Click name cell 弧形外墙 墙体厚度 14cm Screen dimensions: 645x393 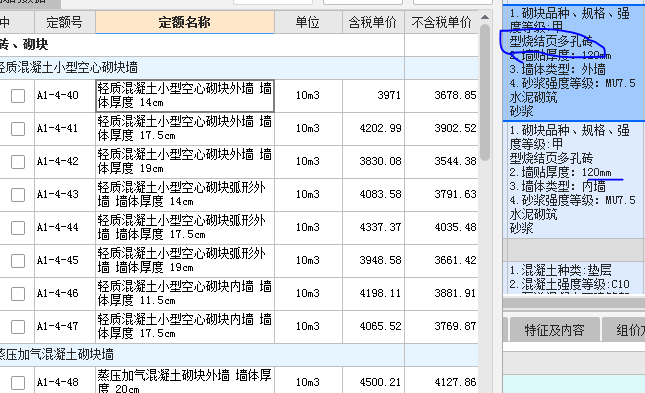tap(185, 195)
